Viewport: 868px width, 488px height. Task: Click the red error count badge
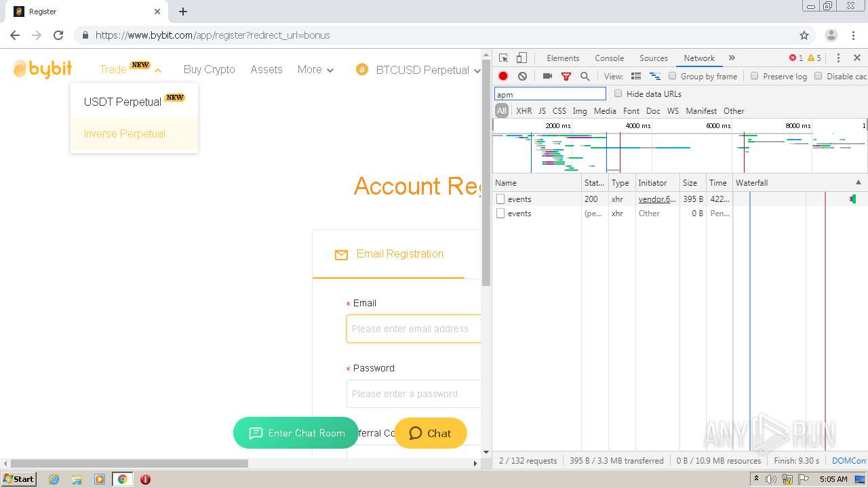pyautogui.click(x=795, y=58)
